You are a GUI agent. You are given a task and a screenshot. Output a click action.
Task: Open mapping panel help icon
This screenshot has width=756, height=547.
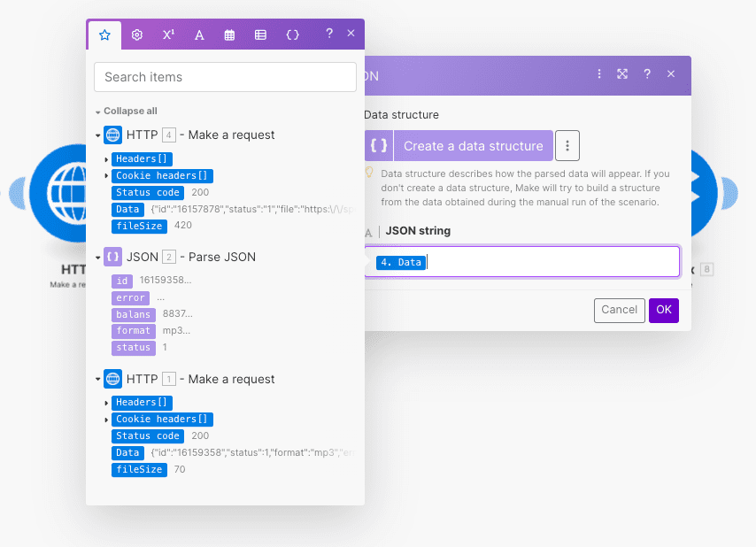point(329,34)
